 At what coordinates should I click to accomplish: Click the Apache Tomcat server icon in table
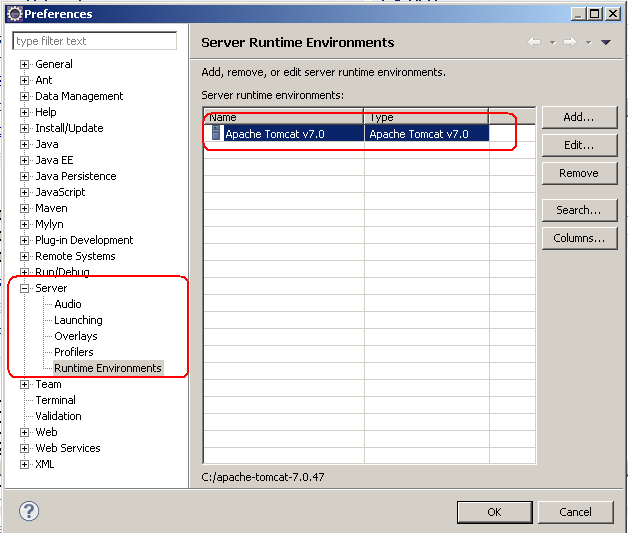point(216,133)
